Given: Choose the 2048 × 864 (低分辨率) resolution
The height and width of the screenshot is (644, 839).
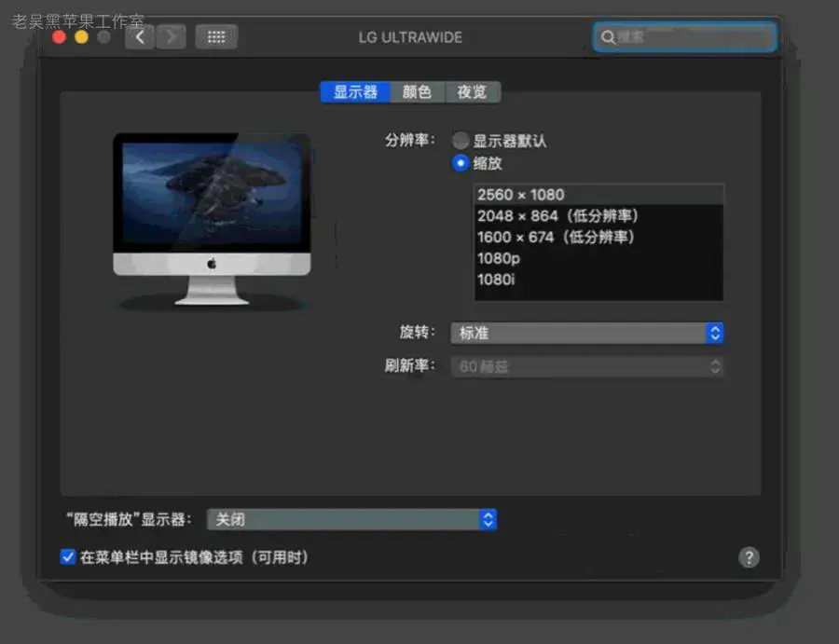Looking at the screenshot, I should [598, 216].
